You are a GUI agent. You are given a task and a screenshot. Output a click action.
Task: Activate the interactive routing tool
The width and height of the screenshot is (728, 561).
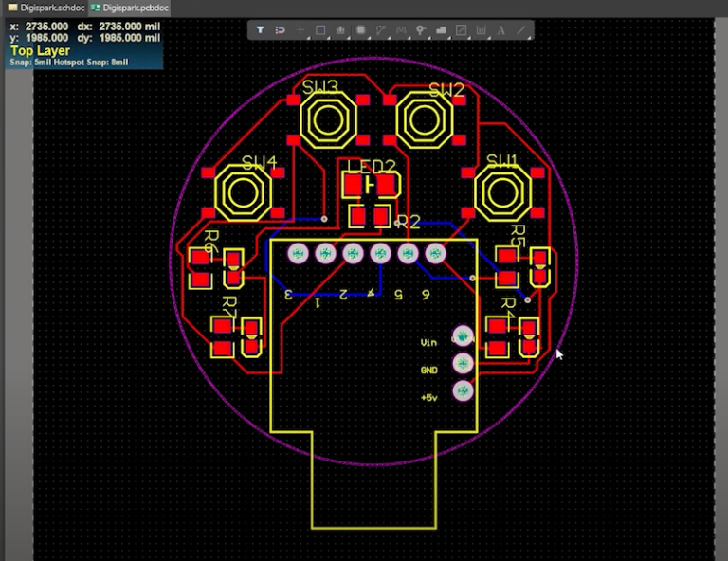coord(381,30)
